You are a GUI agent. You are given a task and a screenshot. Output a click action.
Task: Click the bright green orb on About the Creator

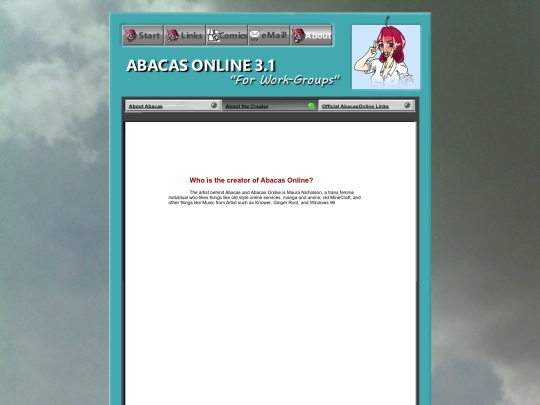(x=311, y=105)
